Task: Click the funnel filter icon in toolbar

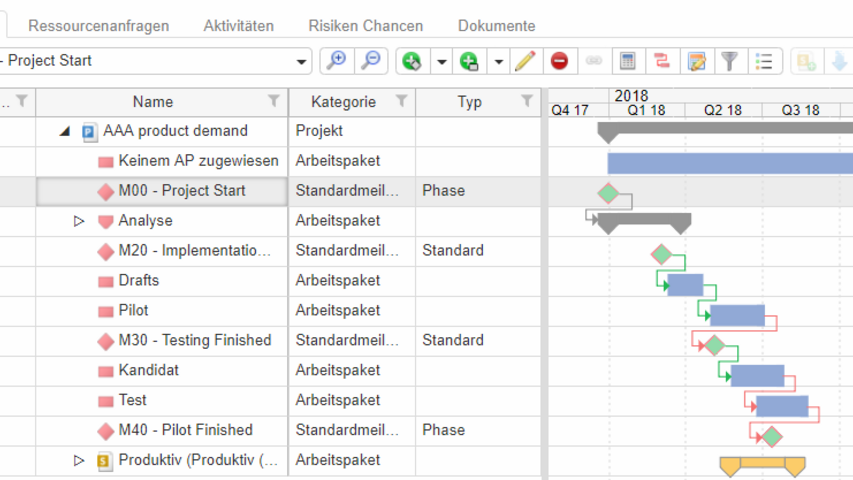Action: tap(730, 61)
